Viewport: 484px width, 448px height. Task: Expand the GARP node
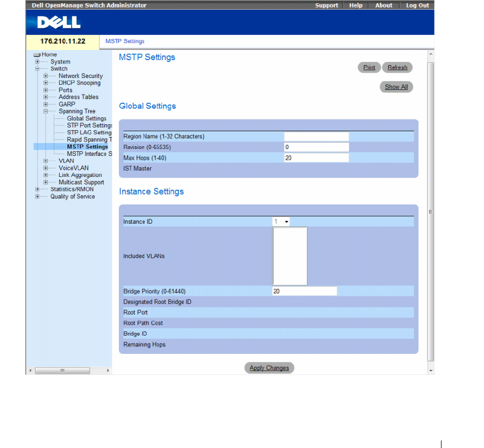[x=46, y=104]
